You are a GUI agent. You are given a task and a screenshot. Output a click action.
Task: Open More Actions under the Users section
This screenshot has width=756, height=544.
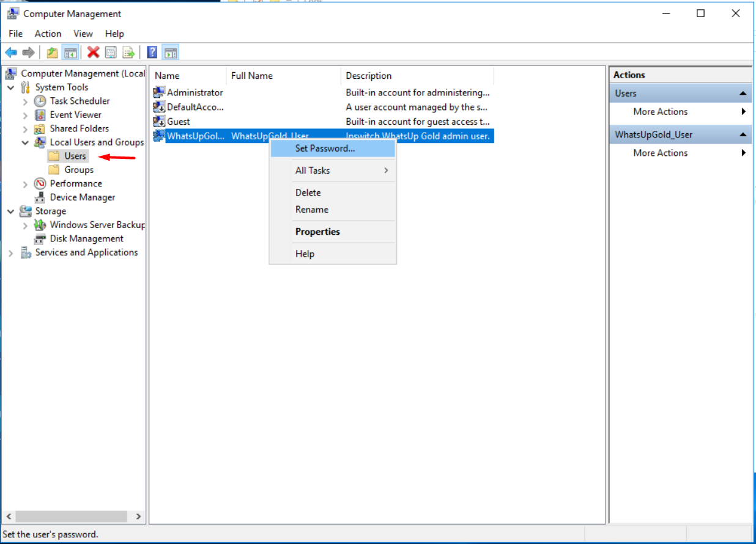681,112
